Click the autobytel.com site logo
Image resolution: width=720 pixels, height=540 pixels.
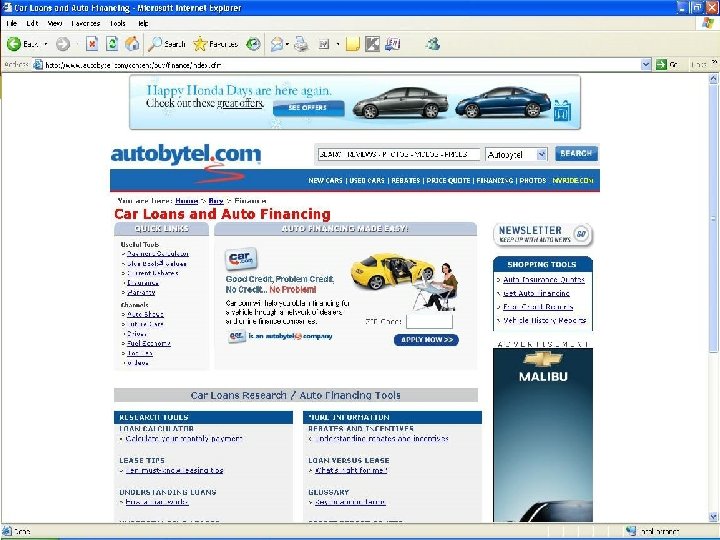tap(186, 154)
